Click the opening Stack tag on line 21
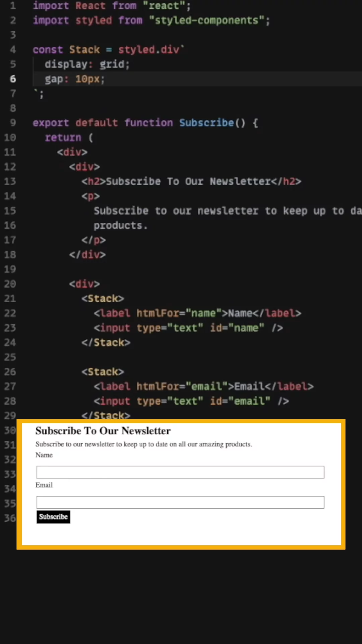Viewport: 362px width, 644px height. (103, 299)
